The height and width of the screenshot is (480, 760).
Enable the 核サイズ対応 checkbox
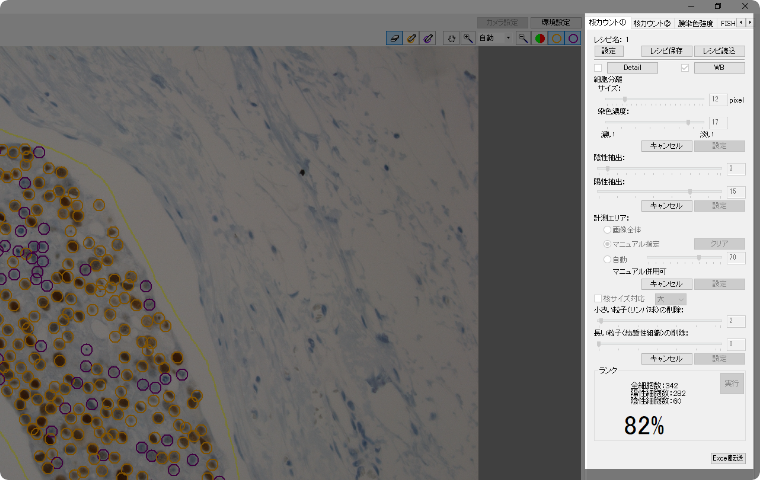598,299
